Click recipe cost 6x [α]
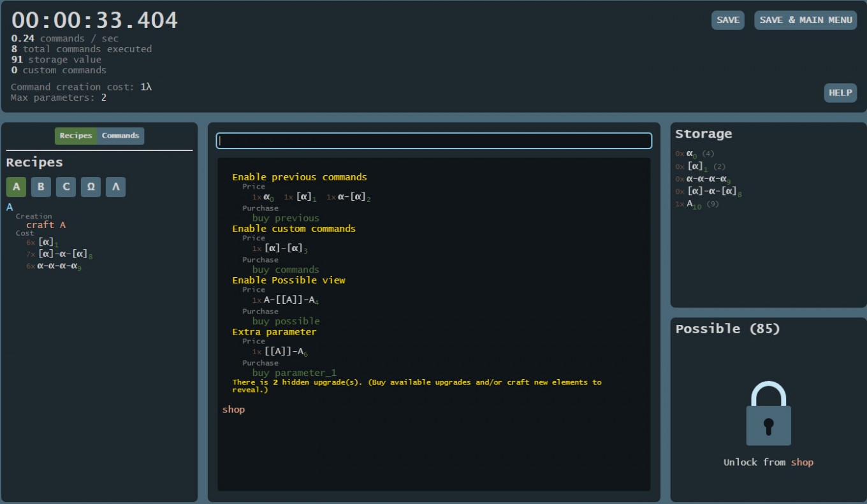867x504 pixels. [43, 242]
